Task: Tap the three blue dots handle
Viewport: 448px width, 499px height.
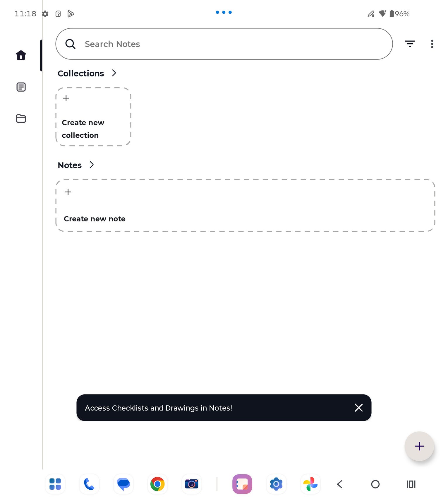Action: click(224, 12)
